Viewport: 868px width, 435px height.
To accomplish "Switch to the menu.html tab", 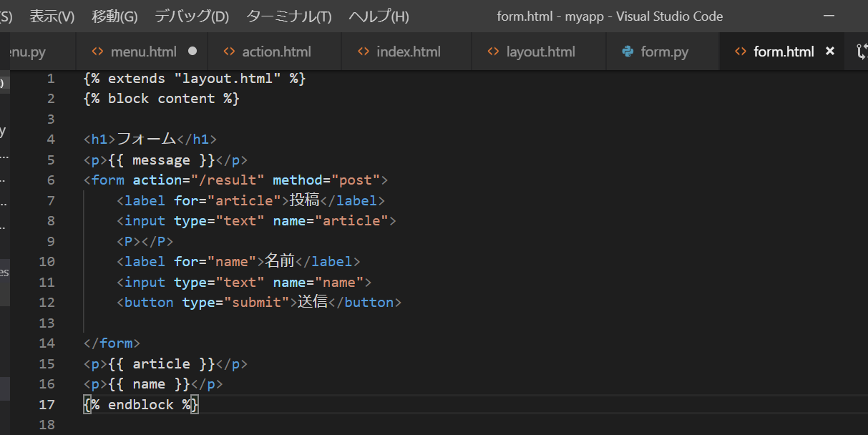I will (142, 52).
